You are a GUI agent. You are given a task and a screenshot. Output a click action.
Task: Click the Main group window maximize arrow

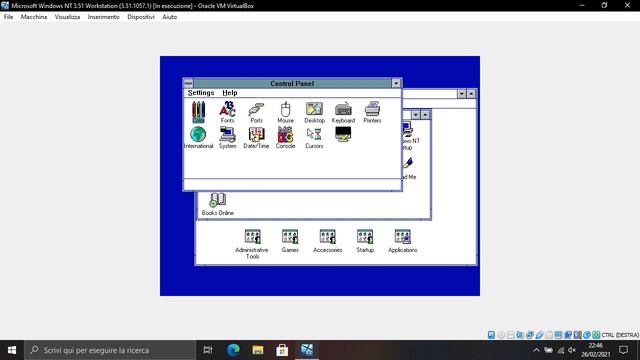[x=425, y=115]
